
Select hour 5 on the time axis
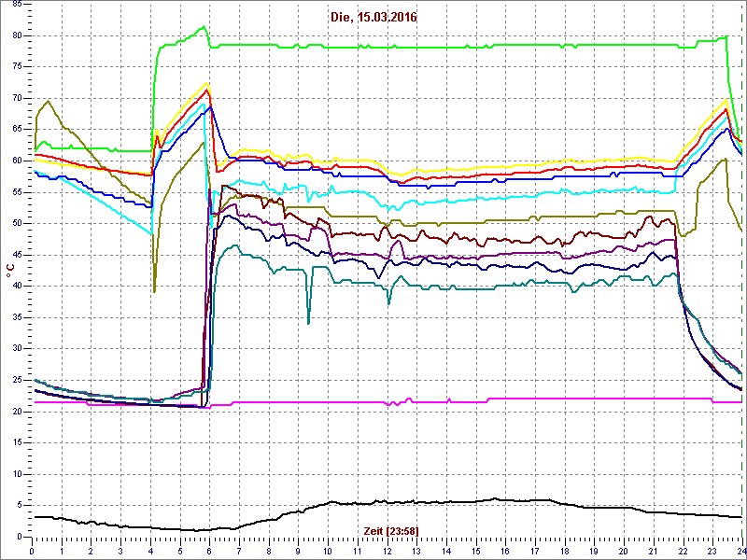(x=180, y=550)
